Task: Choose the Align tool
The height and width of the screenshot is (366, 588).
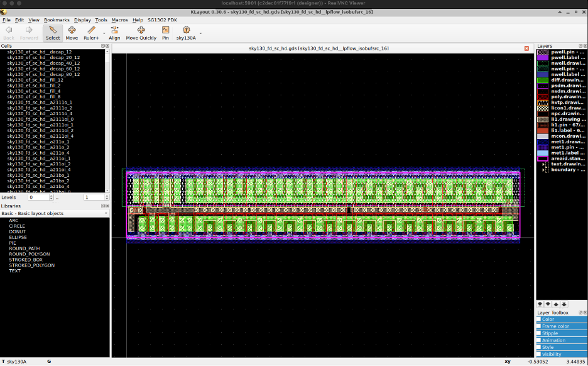Action: point(114,33)
